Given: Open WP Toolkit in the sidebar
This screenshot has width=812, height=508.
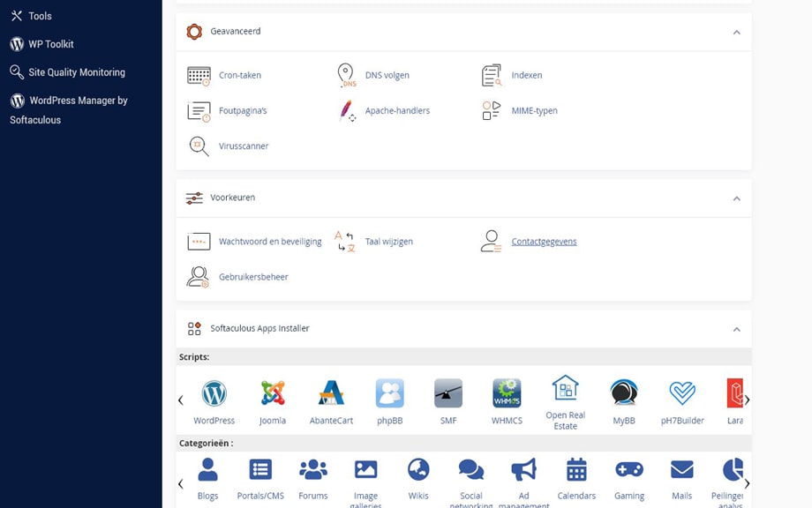Looking at the screenshot, I should pos(42,44).
